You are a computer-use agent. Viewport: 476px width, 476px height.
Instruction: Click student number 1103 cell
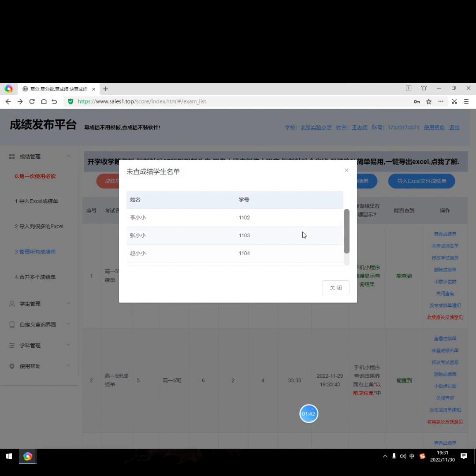[x=244, y=235]
